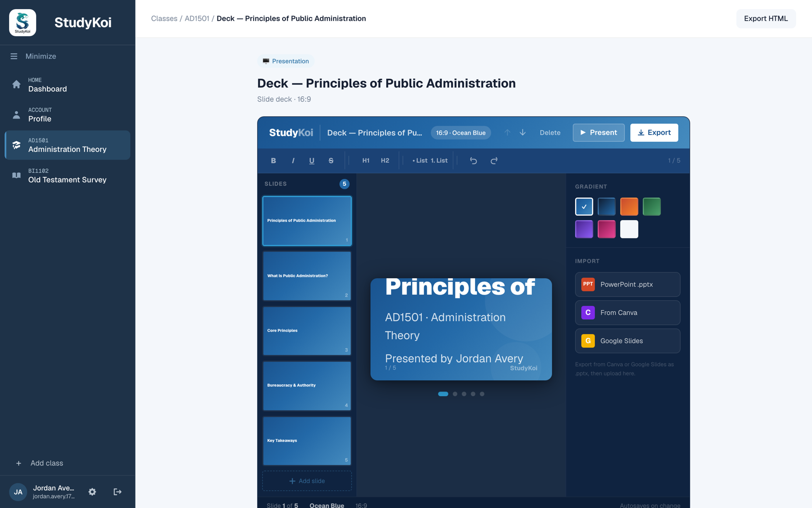Open the settings gear in the sidebar
Image resolution: width=812 pixels, height=508 pixels.
point(92,492)
